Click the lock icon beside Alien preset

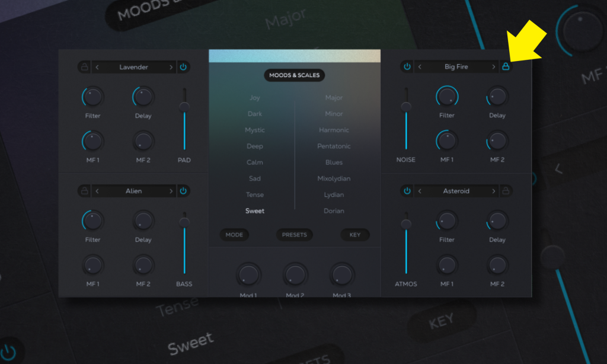click(85, 191)
